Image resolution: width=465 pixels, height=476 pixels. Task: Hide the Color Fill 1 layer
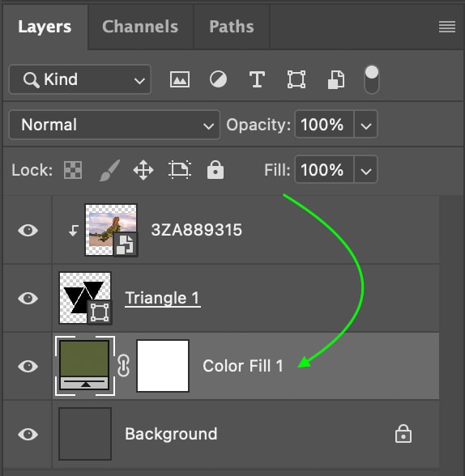coord(28,366)
